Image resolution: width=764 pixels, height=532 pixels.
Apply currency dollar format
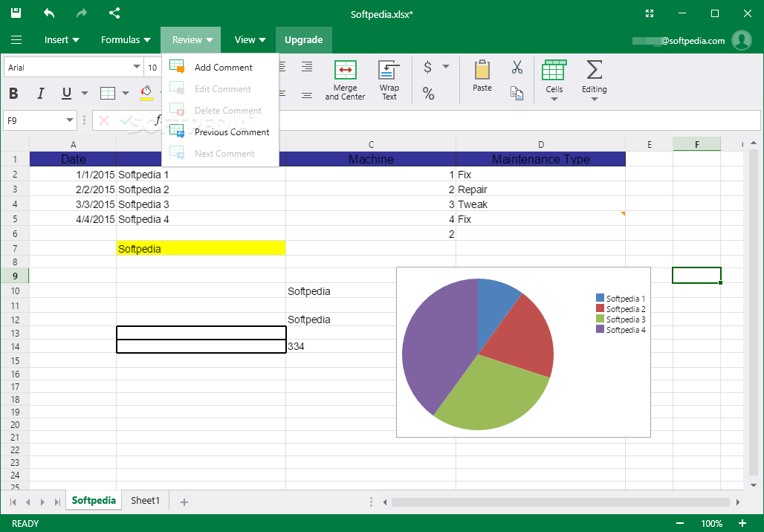click(428, 67)
